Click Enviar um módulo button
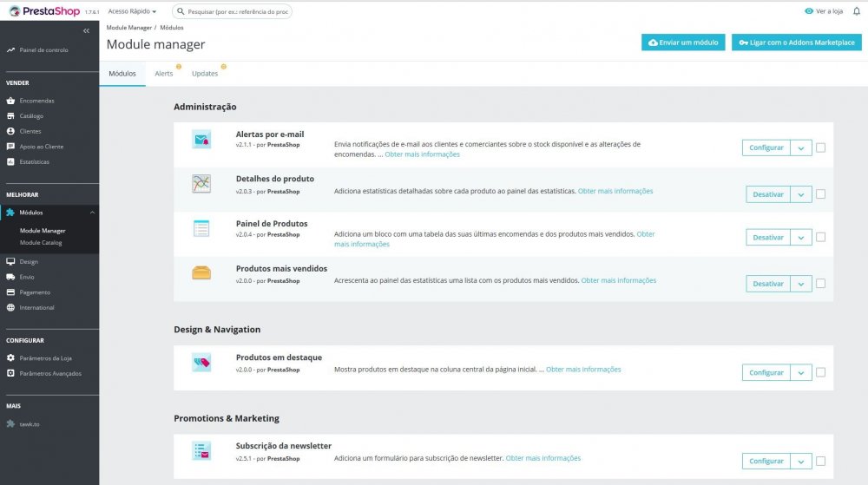 point(683,43)
